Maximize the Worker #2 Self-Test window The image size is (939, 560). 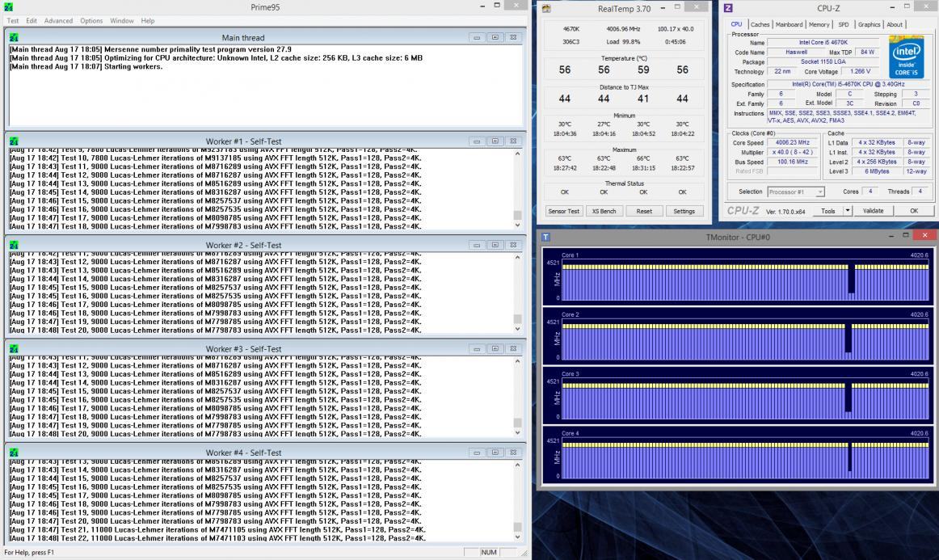(495, 245)
